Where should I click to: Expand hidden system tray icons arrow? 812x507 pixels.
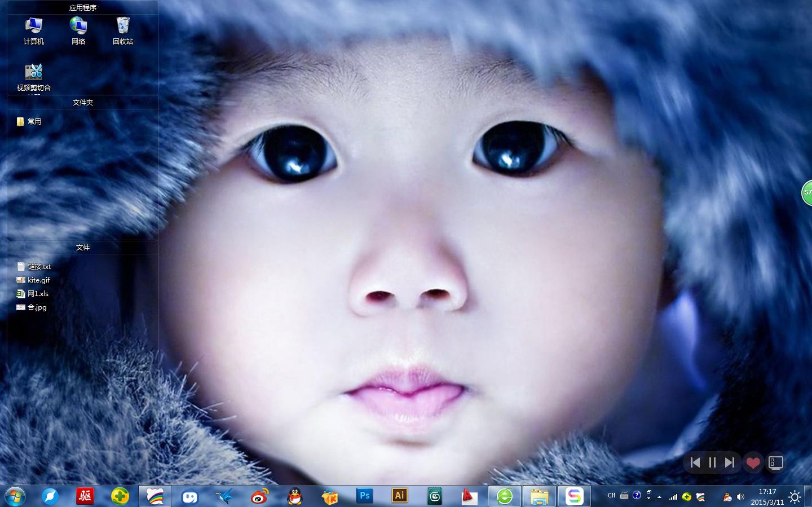point(659,497)
